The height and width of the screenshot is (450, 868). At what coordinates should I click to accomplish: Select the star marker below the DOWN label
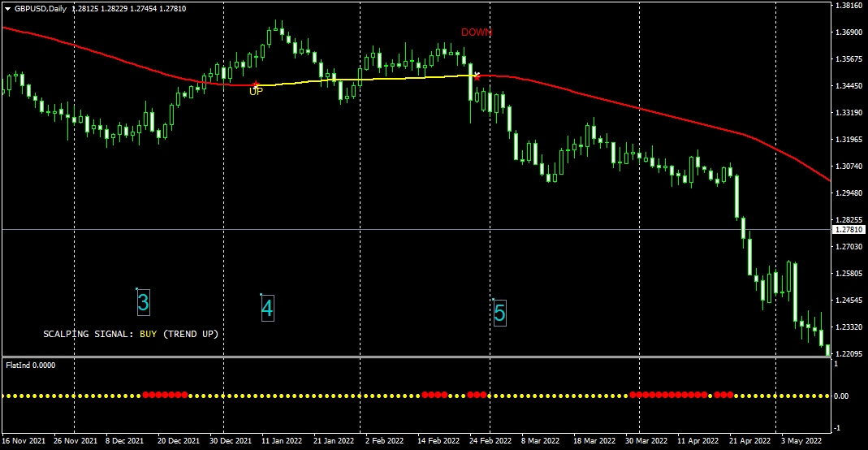(477, 76)
